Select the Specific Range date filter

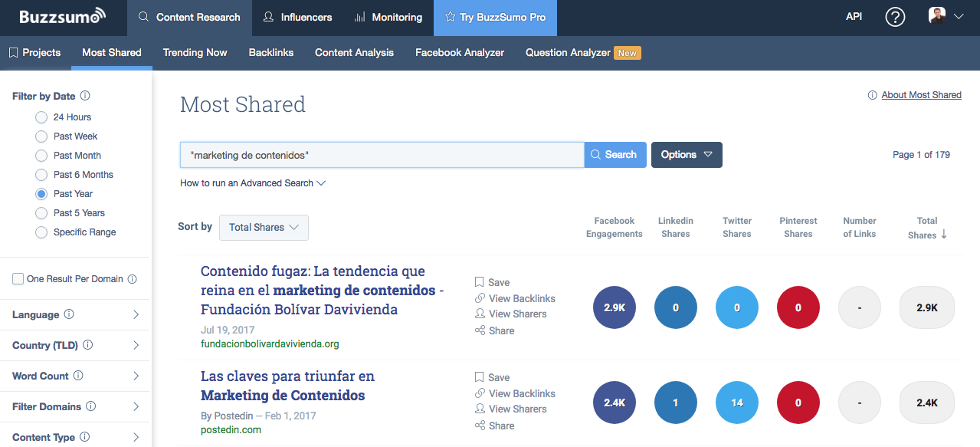(x=41, y=232)
